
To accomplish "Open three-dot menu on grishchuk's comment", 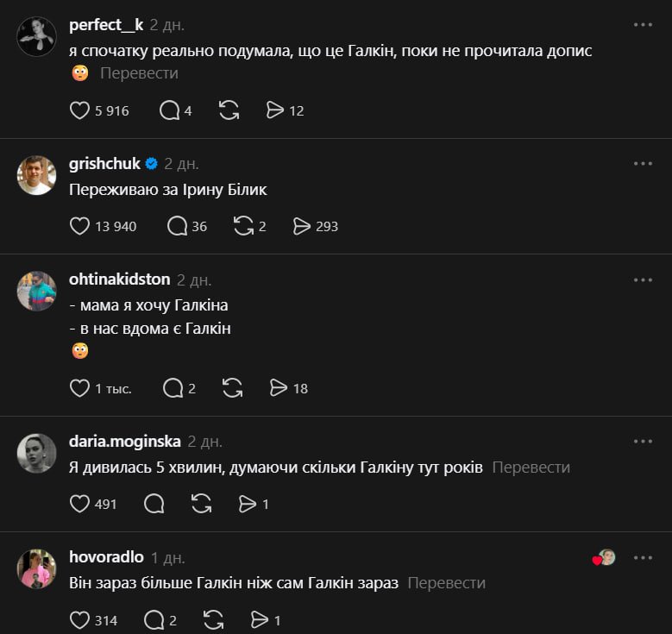I will [643, 164].
